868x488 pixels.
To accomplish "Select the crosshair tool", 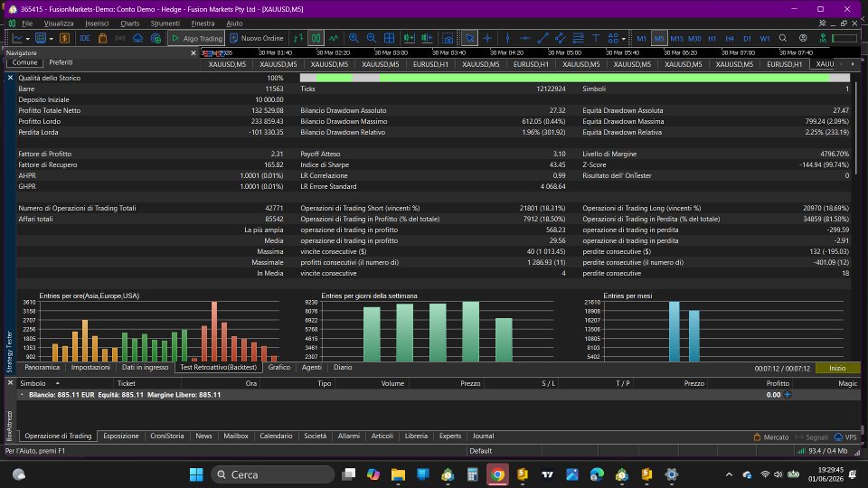I will (487, 38).
